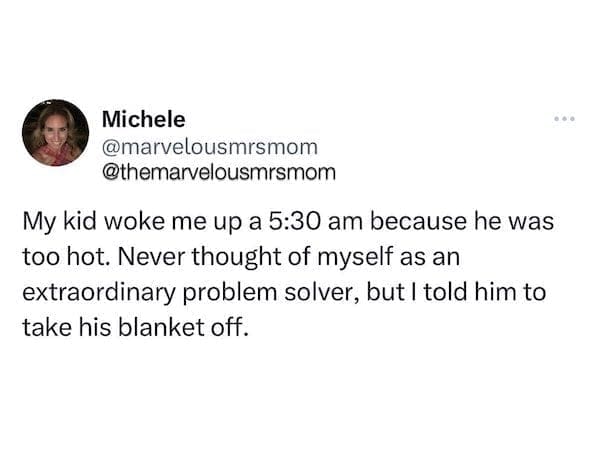
Task: Click the @marvelousmrsmom handle
Action: (x=210, y=145)
